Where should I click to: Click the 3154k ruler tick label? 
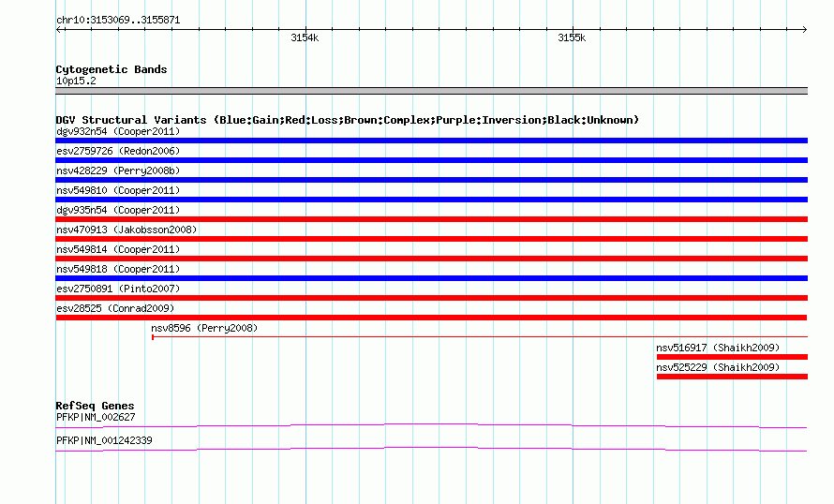[305, 37]
